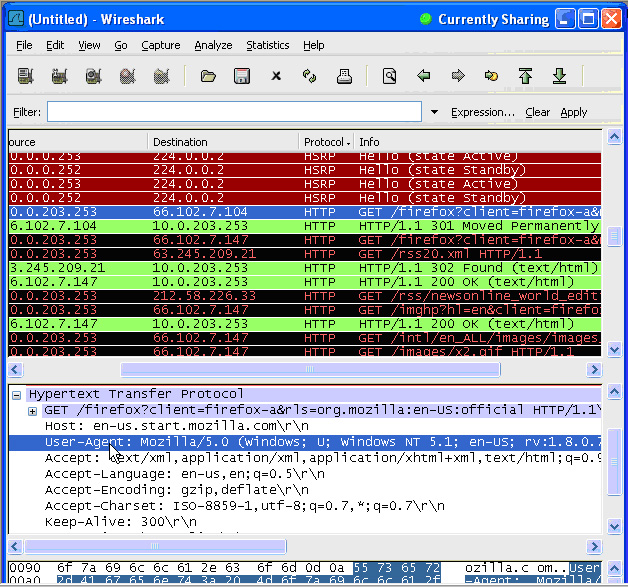Select the HTTP/1.1 302 Found packet row

[305, 268]
